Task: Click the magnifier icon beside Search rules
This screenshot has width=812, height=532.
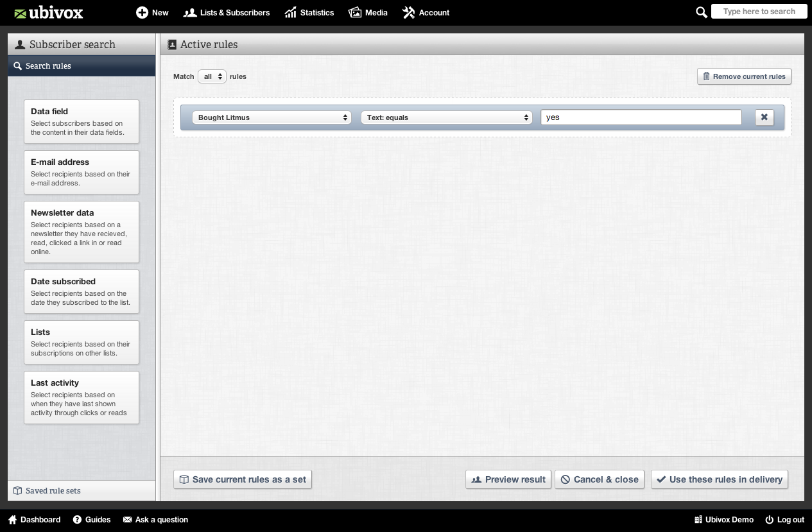Action: click(17, 66)
